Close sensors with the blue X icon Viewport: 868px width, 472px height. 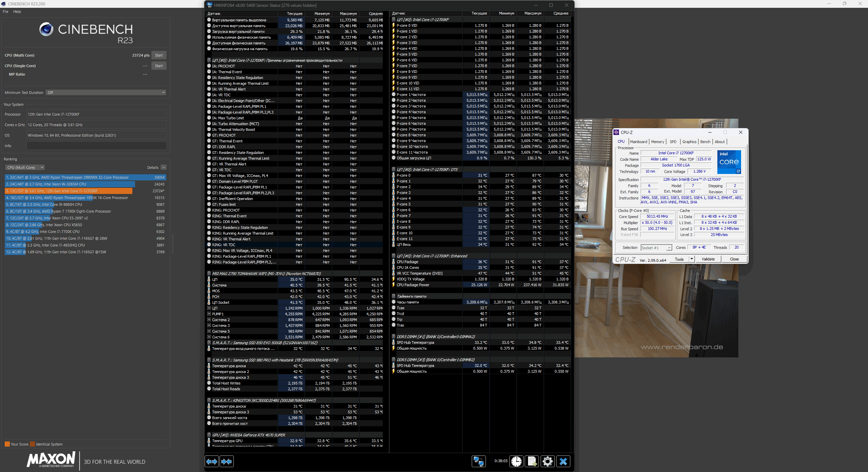(x=563, y=461)
